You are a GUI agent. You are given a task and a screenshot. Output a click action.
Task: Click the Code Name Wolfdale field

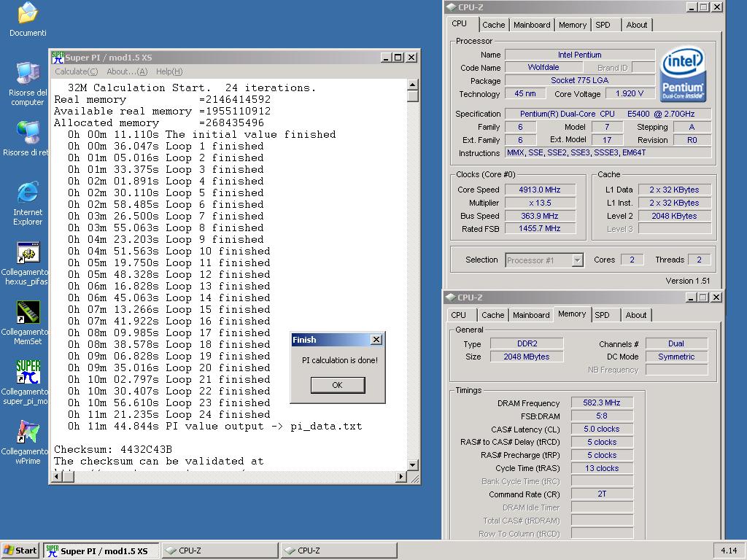543,67
